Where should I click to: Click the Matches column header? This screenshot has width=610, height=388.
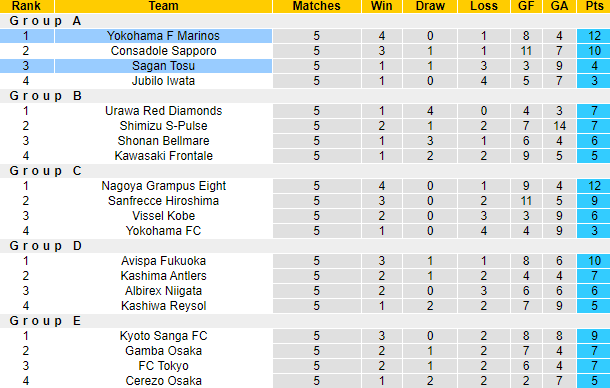point(317,6)
